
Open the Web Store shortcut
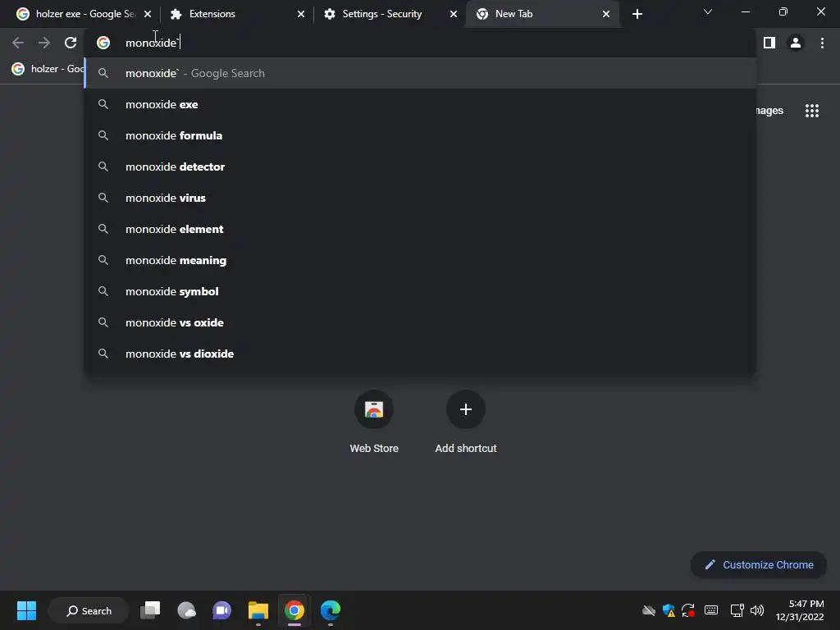(374, 422)
